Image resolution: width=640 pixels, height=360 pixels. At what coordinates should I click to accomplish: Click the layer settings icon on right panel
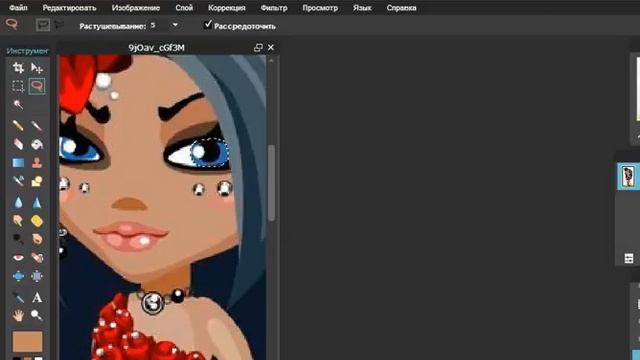[x=629, y=258]
